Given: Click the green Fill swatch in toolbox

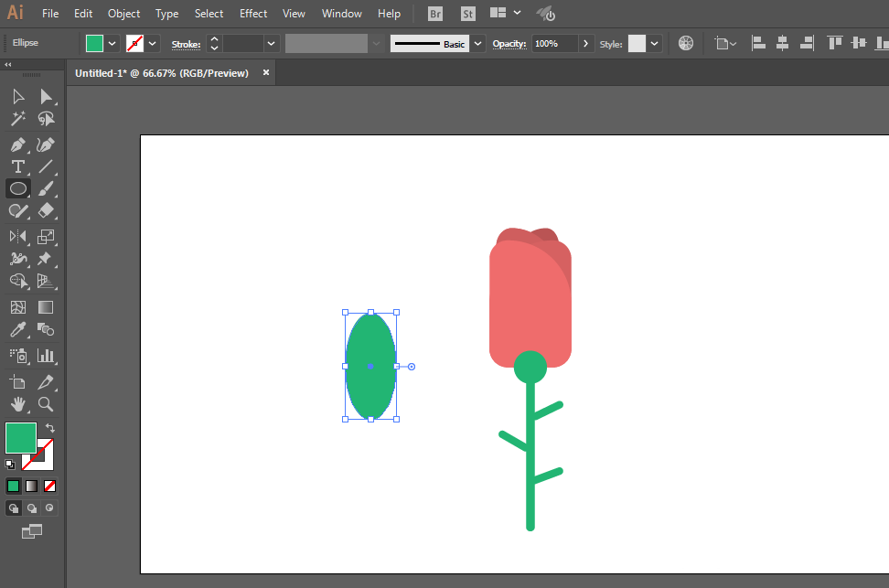Looking at the screenshot, I should tap(21, 438).
